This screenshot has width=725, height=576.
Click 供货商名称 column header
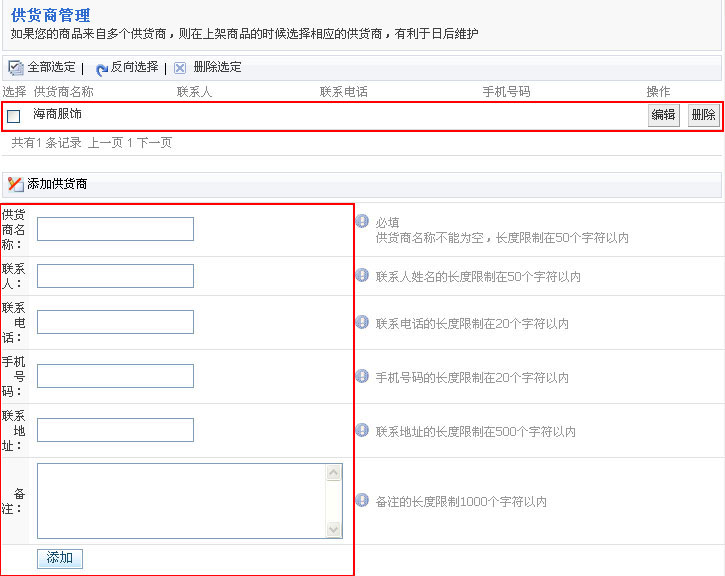63,92
